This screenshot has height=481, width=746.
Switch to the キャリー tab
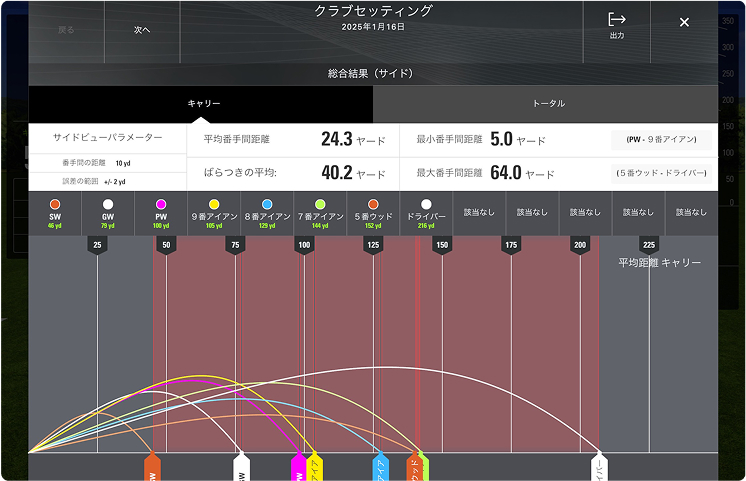[x=203, y=104]
